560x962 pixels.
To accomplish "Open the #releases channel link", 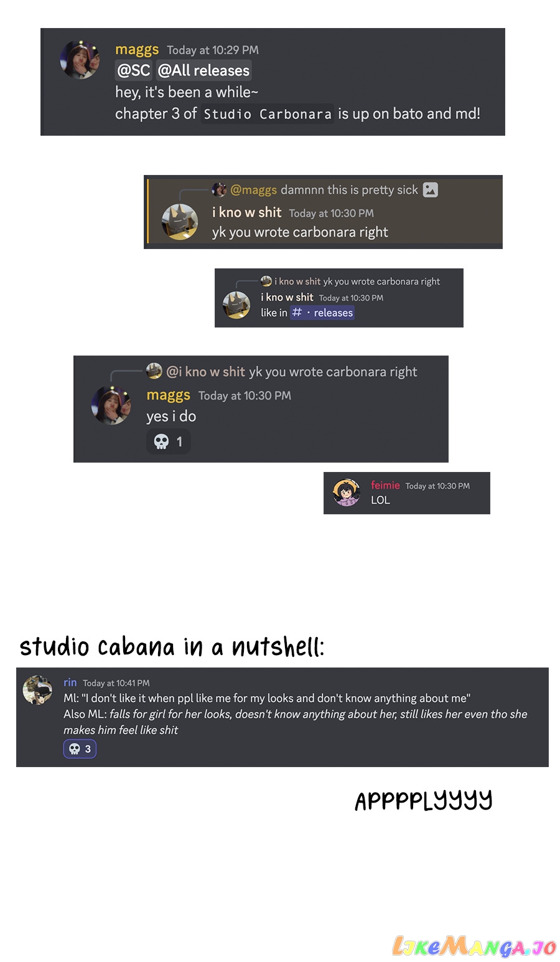I will (322, 313).
